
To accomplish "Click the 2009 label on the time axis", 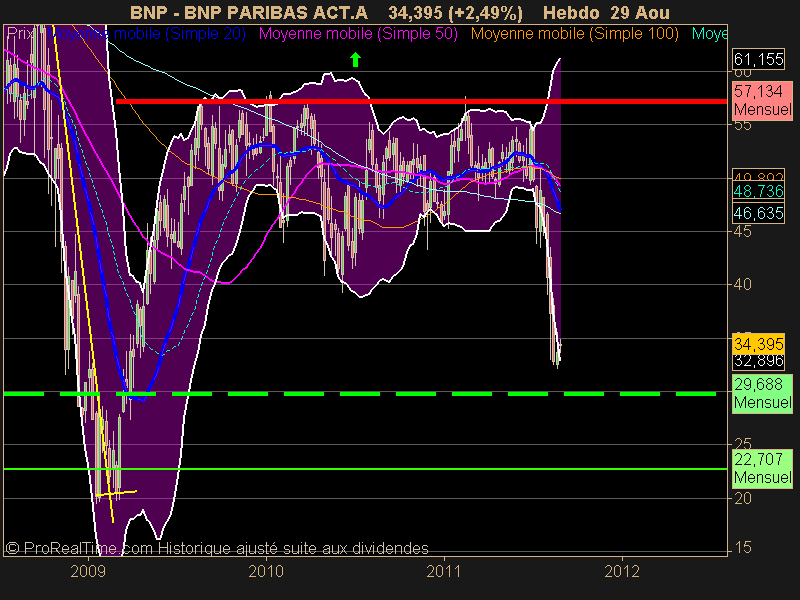I will pyautogui.click(x=88, y=571).
